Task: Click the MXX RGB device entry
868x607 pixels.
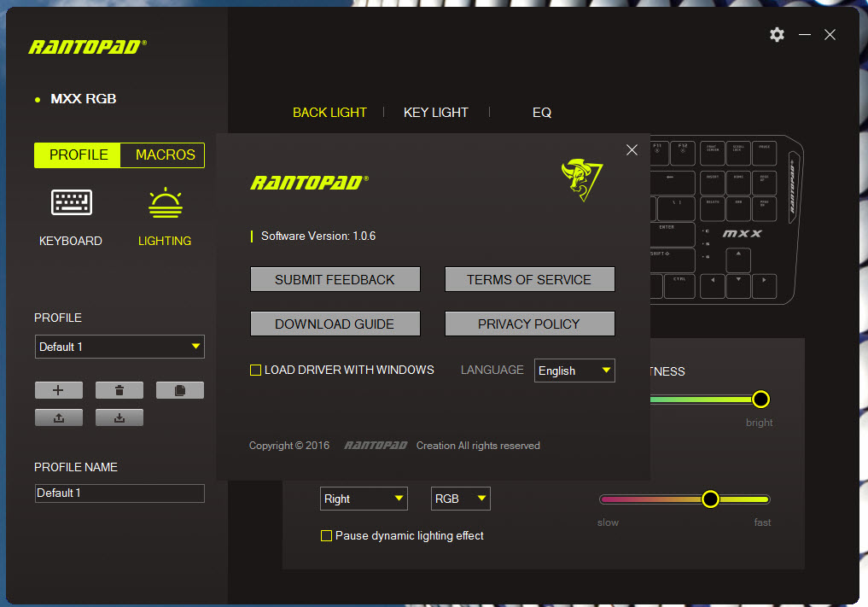Action: [x=83, y=98]
